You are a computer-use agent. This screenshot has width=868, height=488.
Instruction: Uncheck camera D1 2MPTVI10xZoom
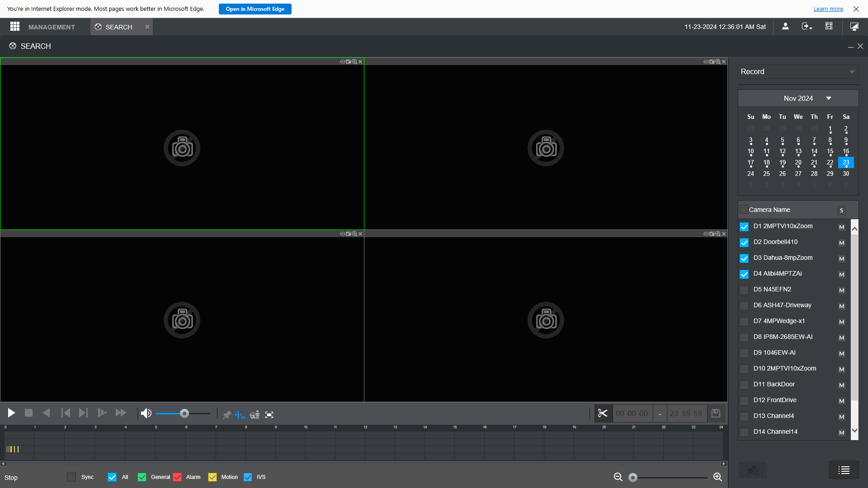point(744,227)
